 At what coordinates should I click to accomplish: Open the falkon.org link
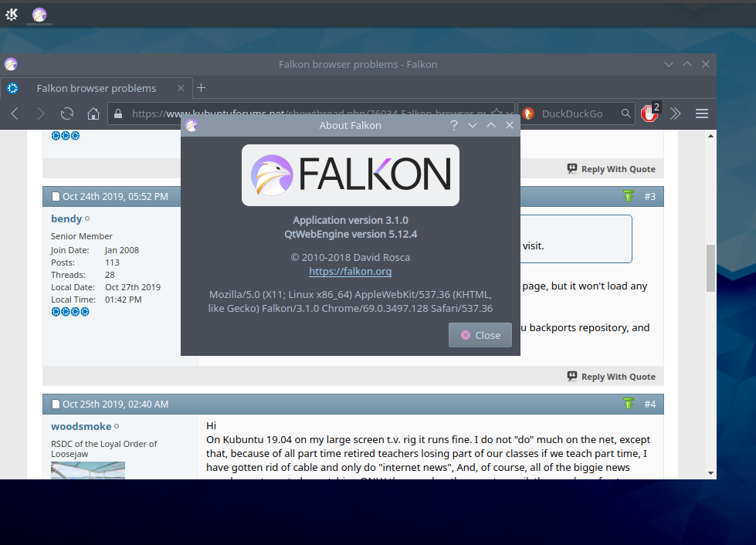[x=350, y=271]
